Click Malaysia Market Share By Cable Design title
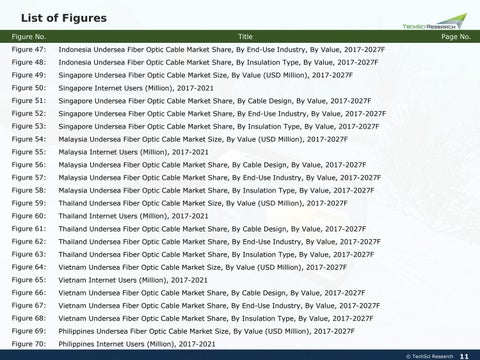The image size is (480, 360). [x=212, y=165]
